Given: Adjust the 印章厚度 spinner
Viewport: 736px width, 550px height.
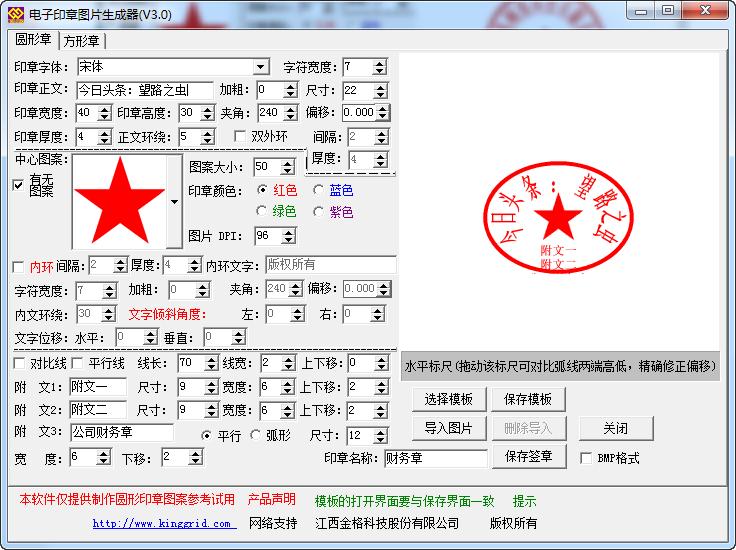Looking at the screenshot, I should point(104,137).
